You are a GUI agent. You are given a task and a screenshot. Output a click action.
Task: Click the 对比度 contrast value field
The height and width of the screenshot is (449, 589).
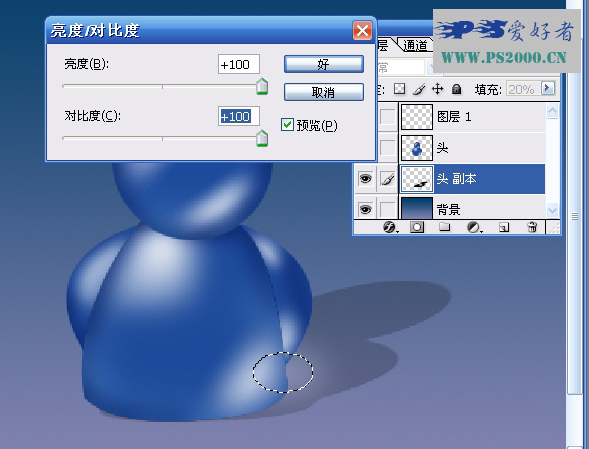[239, 116]
